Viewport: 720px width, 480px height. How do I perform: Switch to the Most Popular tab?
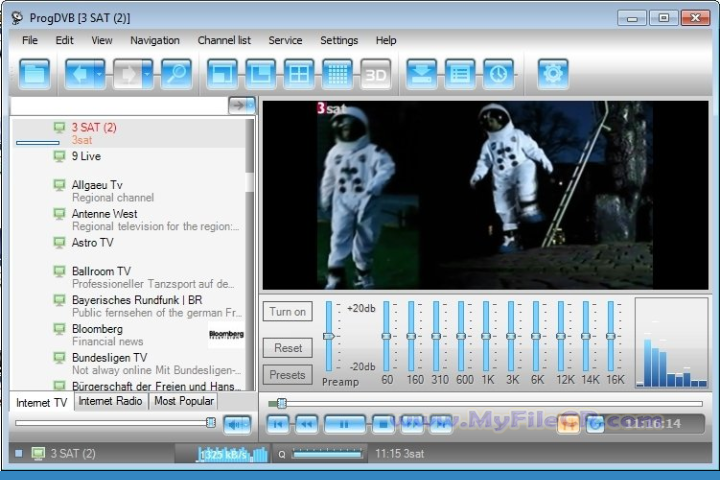point(184,401)
